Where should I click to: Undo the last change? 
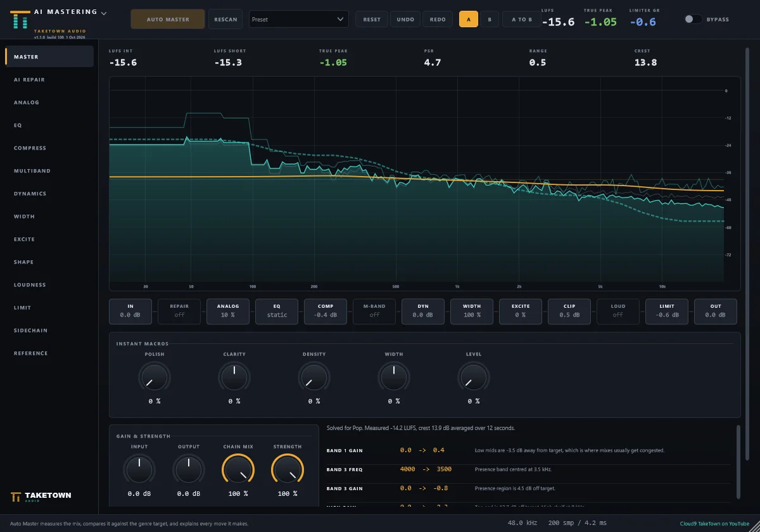click(405, 19)
